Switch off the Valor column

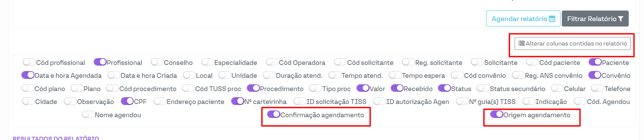(x=363, y=88)
